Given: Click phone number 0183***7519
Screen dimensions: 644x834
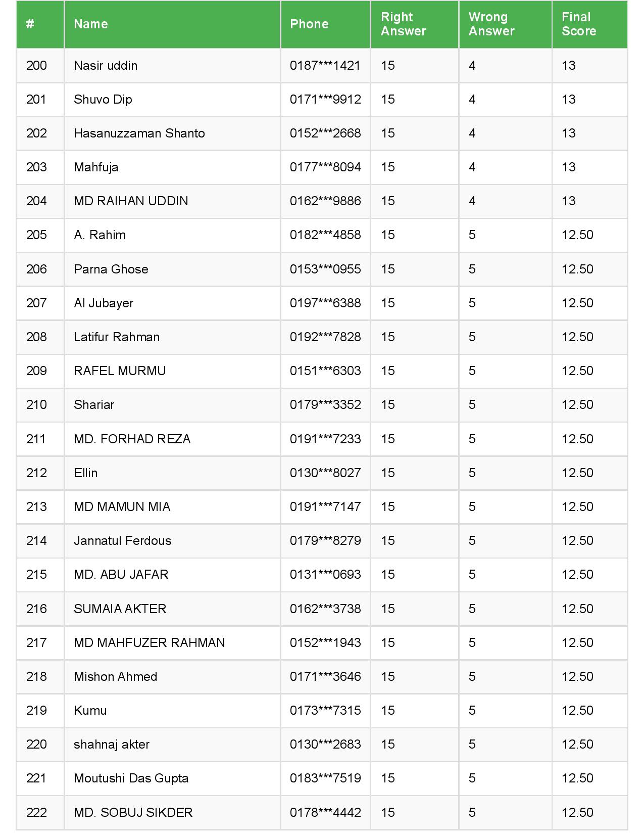Looking at the screenshot, I should 325,778.
